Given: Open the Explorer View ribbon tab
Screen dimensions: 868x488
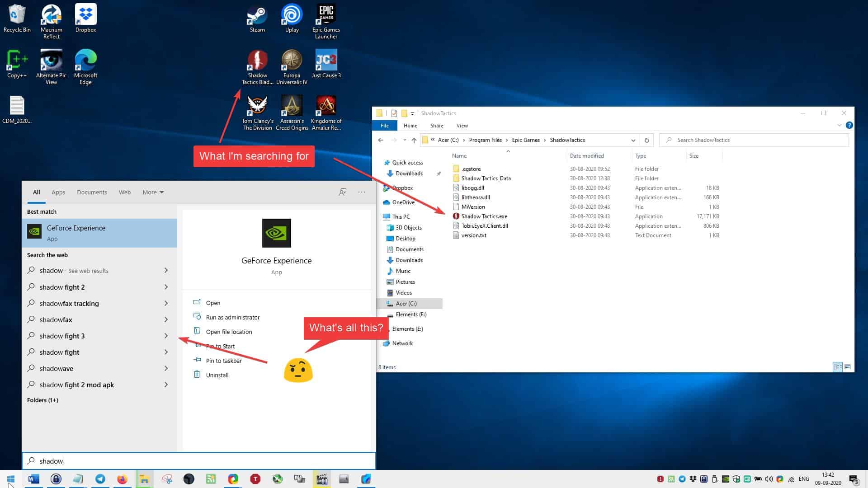Looking at the screenshot, I should coord(462,125).
